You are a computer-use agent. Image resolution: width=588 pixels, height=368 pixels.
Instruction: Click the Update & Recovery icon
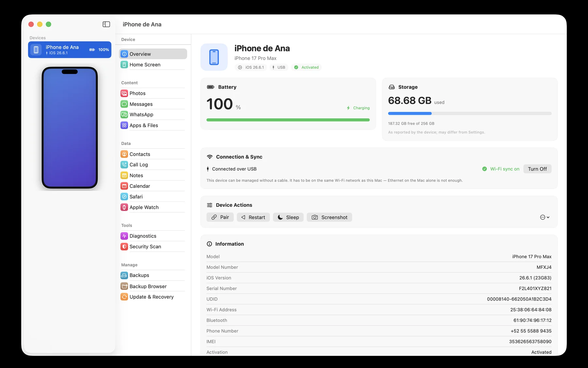[x=124, y=297]
